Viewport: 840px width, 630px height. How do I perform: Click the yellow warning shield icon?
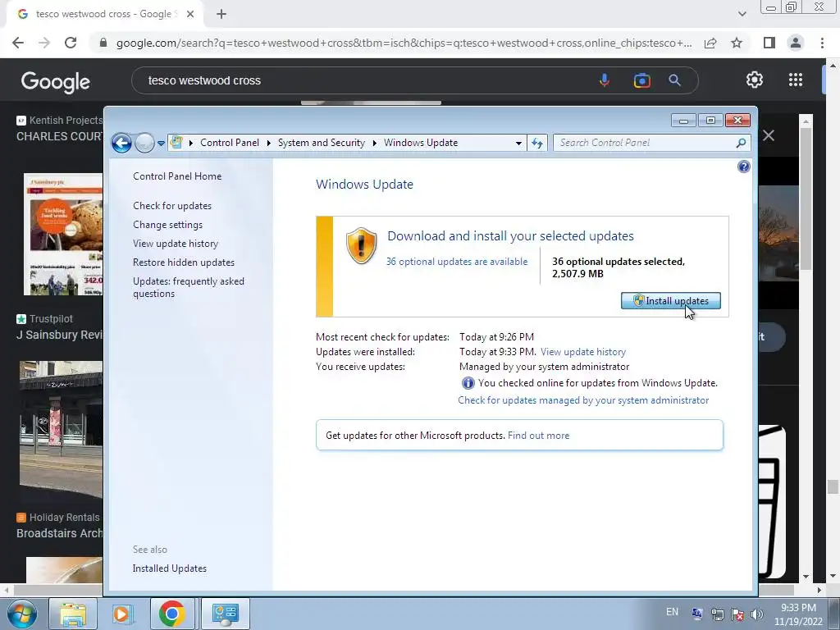coord(361,245)
